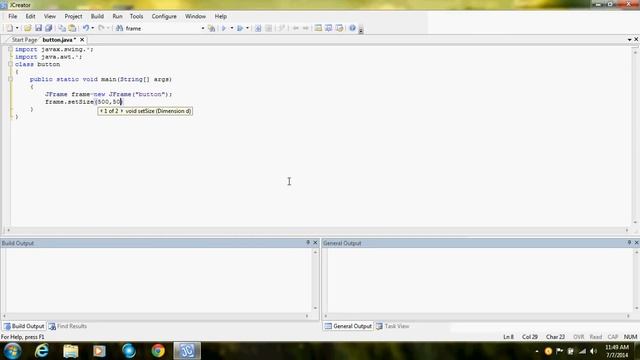
Task: Expand the New file dropdown arrow
Action: (x=17, y=28)
